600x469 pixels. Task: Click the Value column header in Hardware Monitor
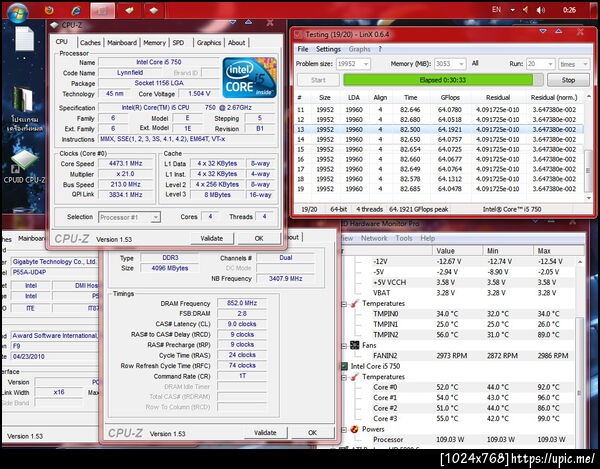pos(457,251)
